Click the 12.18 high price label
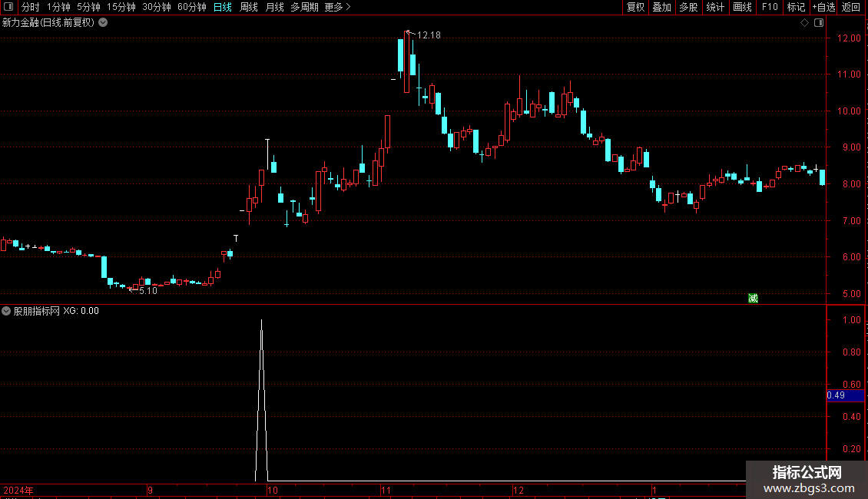Viewport: 868px width, 499px height. pyautogui.click(x=429, y=35)
